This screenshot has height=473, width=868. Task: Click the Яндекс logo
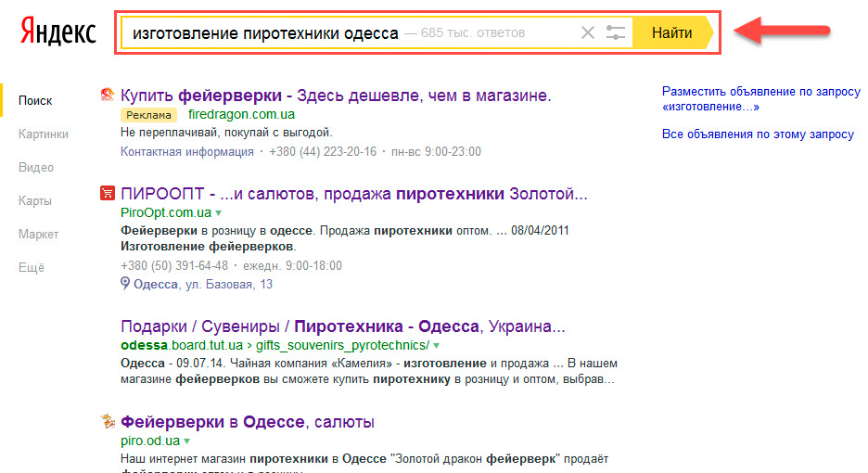tap(58, 32)
